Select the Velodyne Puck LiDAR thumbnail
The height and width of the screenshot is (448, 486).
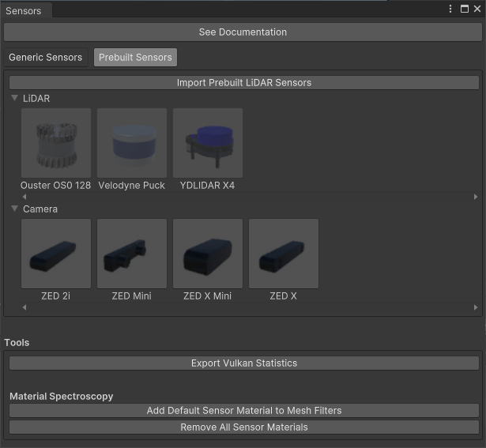(x=132, y=143)
